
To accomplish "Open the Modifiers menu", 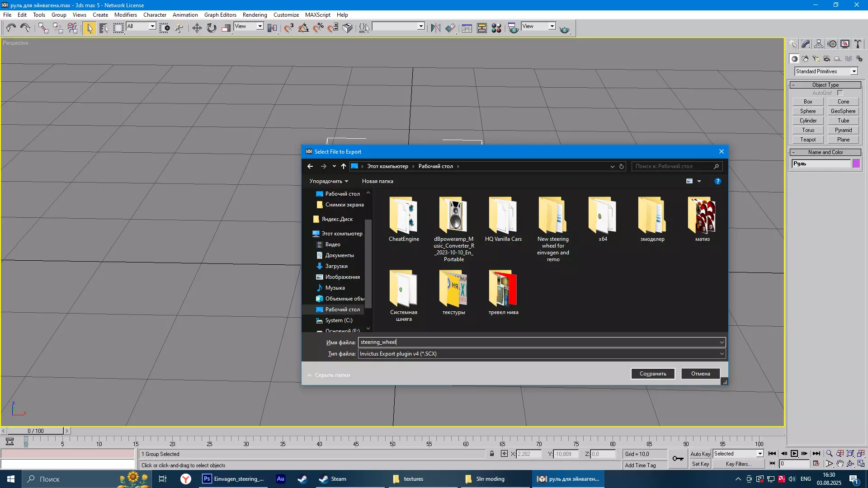I will pos(125,14).
